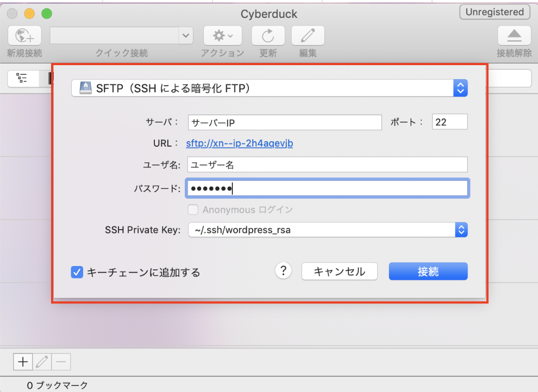Click the 接続 connect button
538x392 pixels.
[x=428, y=271]
